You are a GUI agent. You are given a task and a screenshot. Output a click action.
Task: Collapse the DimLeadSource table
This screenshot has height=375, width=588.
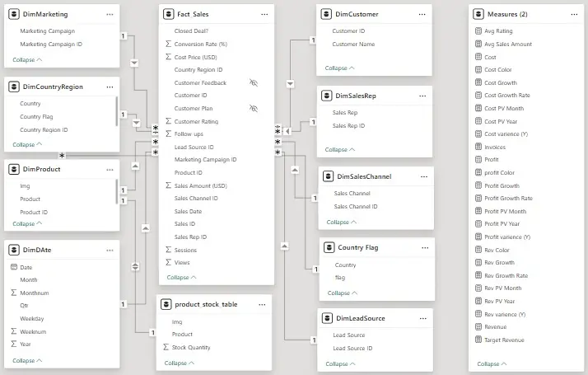(x=340, y=363)
